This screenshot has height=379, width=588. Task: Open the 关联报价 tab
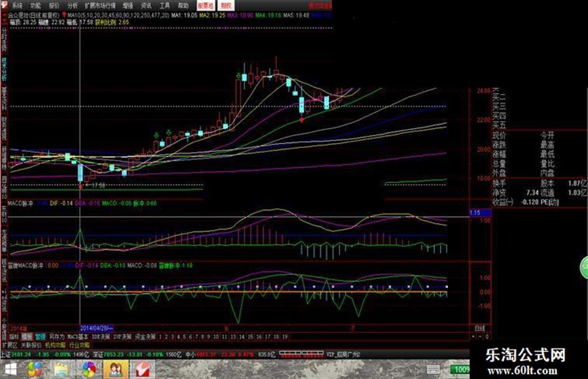(31, 345)
